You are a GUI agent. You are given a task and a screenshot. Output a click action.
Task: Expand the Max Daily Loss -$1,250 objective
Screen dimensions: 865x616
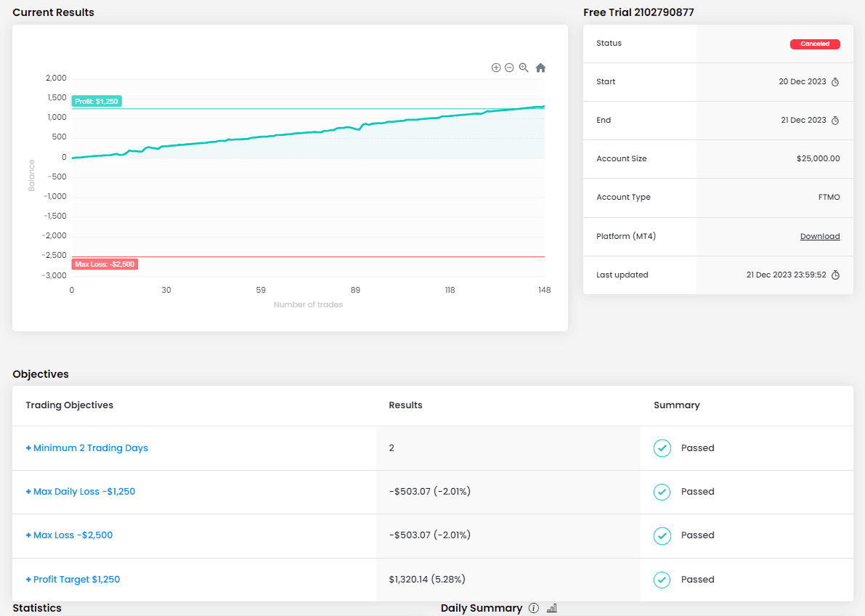pos(80,492)
